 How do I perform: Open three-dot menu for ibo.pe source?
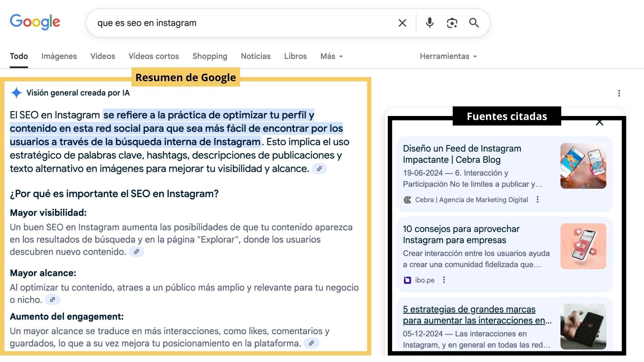pyautogui.click(x=444, y=280)
